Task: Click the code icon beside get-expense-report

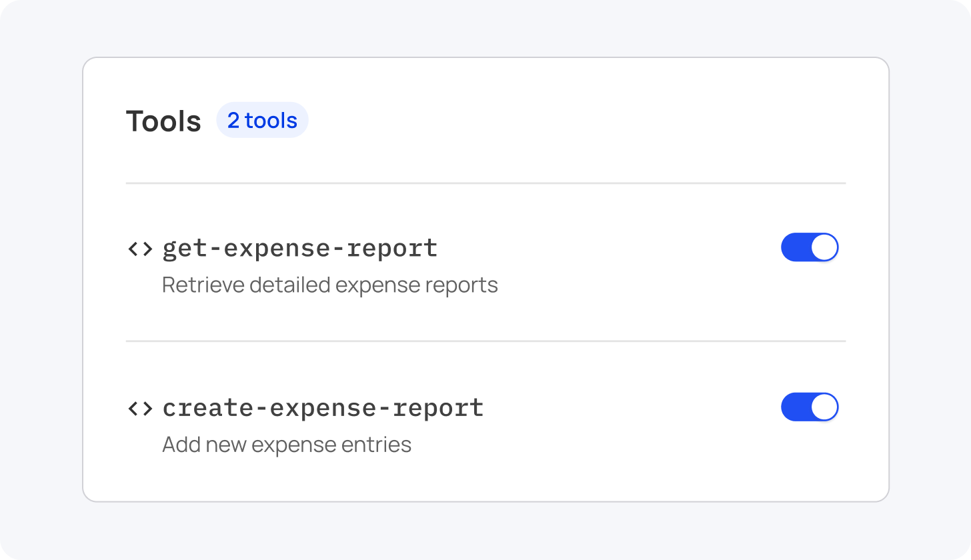Action: tap(140, 249)
